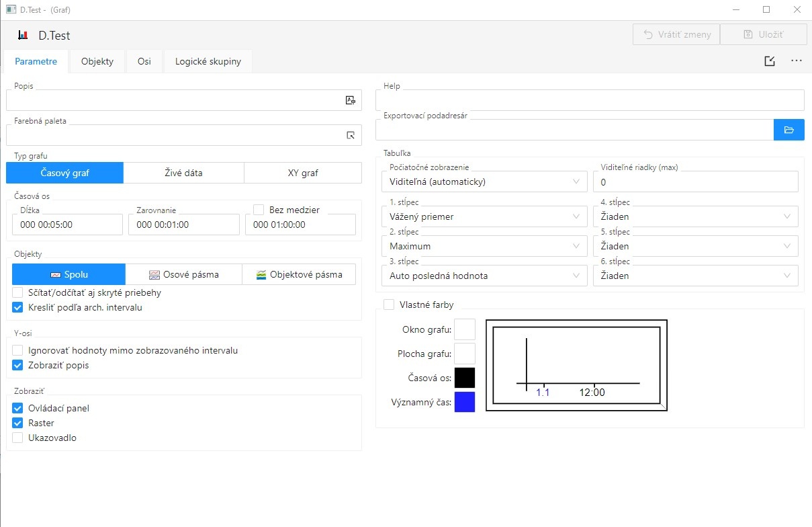Click the edit icon in Popis field
Image resolution: width=812 pixels, height=527 pixels.
350,100
